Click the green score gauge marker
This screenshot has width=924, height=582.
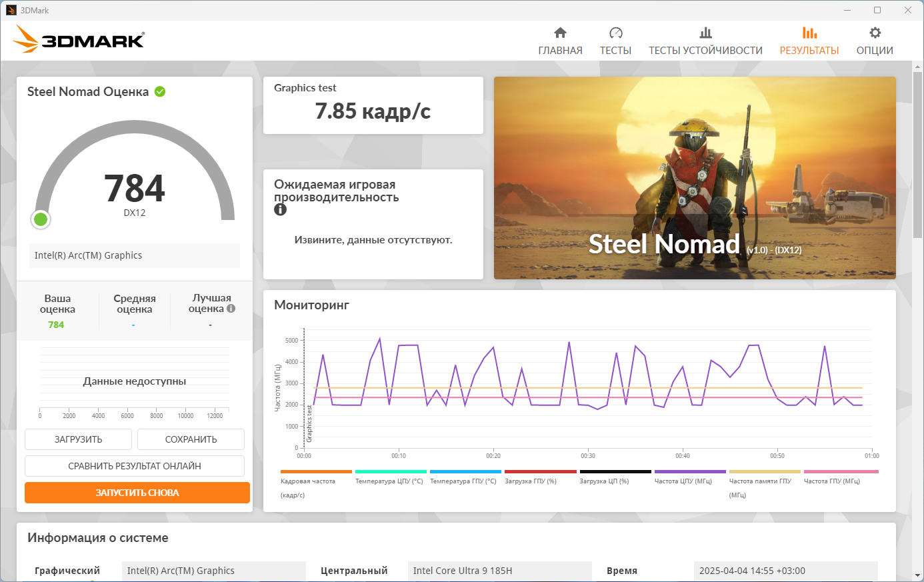click(x=41, y=219)
